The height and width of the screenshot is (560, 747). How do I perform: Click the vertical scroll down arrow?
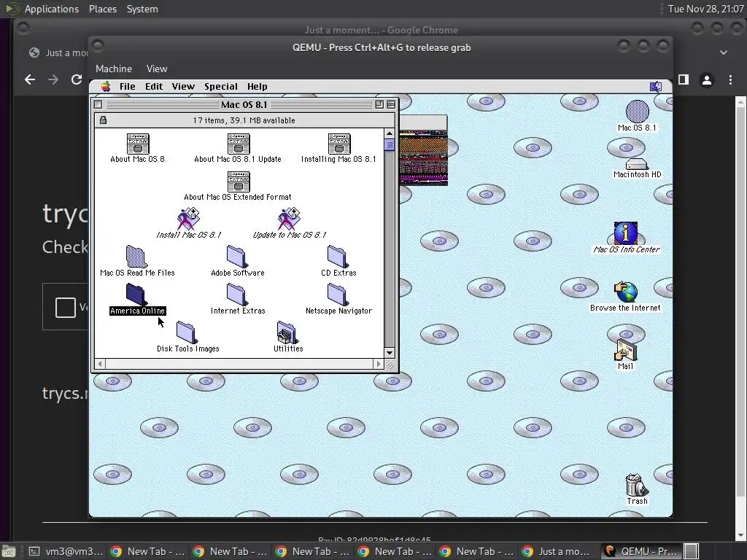[x=390, y=353]
